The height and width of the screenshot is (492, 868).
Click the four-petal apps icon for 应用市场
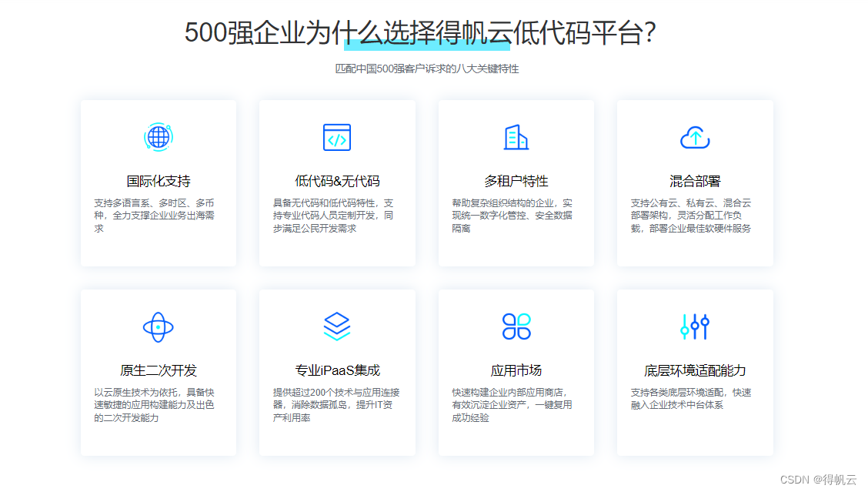(x=516, y=326)
